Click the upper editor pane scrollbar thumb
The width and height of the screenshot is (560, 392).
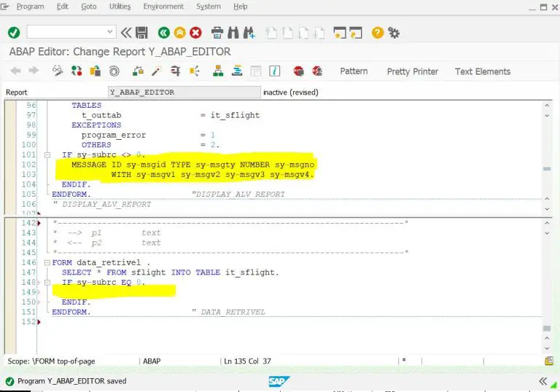click(547, 168)
